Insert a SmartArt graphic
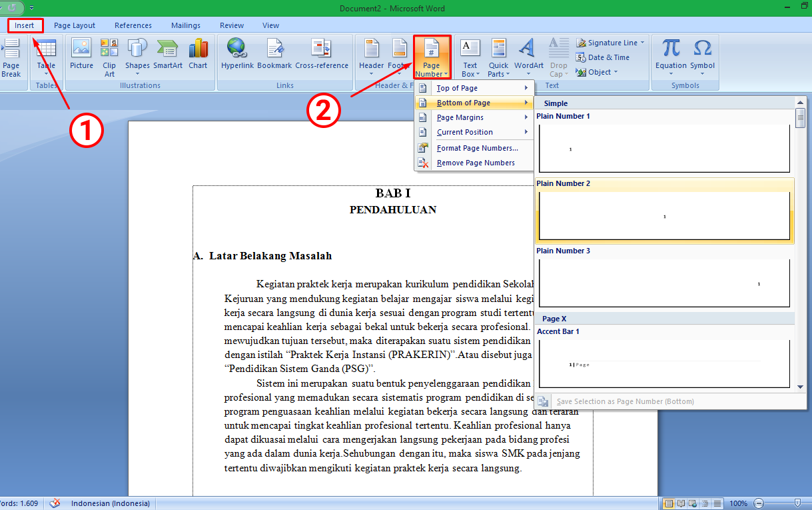The image size is (812, 510). tap(168, 55)
